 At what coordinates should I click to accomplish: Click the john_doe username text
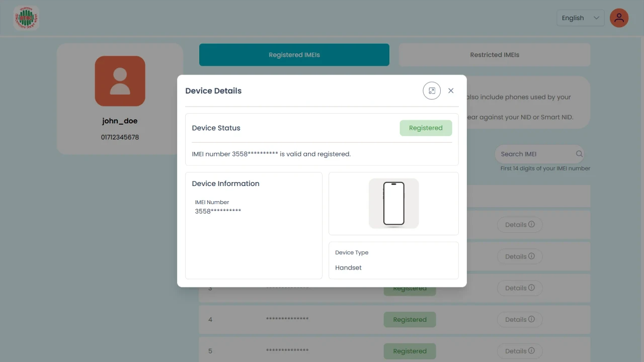pyautogui.click(x=120, y=121)
